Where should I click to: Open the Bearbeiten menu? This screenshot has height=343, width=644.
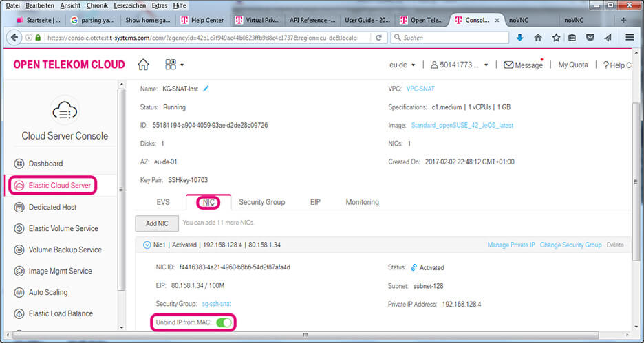pos(40,5)
